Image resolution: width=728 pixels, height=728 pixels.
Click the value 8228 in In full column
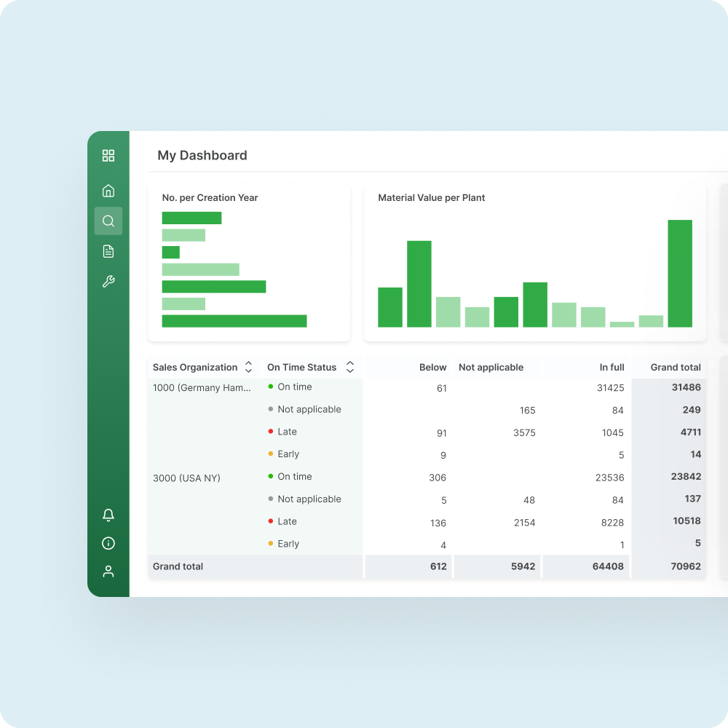pyautogui.click(x=612, y=523)
